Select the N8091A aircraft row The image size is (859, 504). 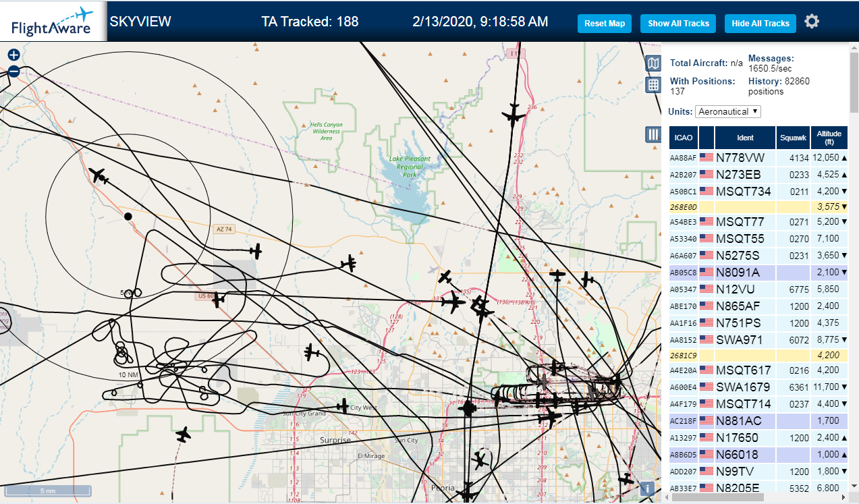click(x=758, y=272)
